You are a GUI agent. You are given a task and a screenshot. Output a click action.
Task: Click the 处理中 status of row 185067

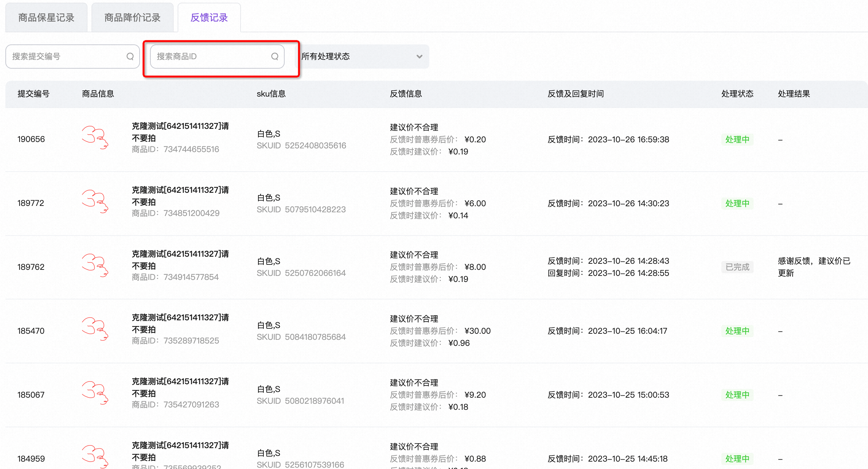pos(737,395)
